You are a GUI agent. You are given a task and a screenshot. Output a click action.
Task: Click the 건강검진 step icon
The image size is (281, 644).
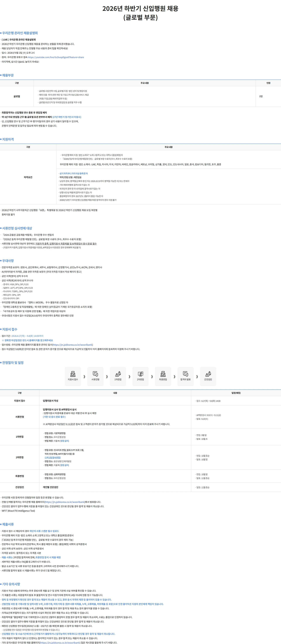click(x=208, y=376)
